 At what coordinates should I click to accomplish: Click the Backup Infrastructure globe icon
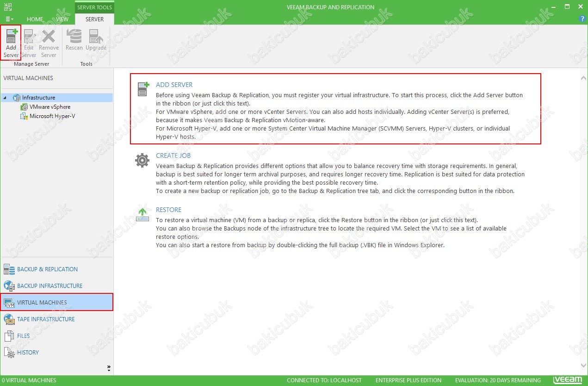point(9,286)
